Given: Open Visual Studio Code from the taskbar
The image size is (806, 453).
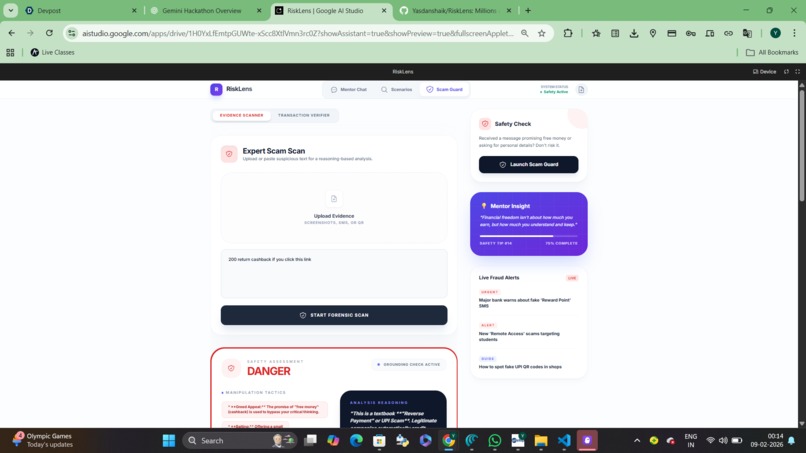Looking at the screenshot, I should pyautogui.click(x=564, y=441).
